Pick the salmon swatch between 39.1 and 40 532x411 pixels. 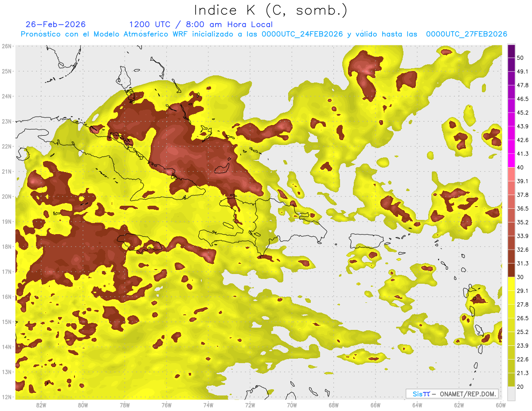[x=511, y=174]
